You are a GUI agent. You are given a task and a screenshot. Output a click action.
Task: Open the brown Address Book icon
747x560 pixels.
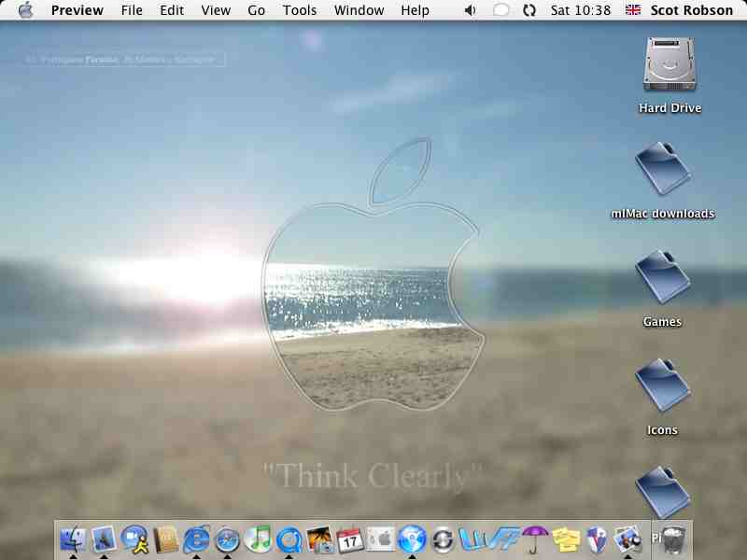click(165, 539)
